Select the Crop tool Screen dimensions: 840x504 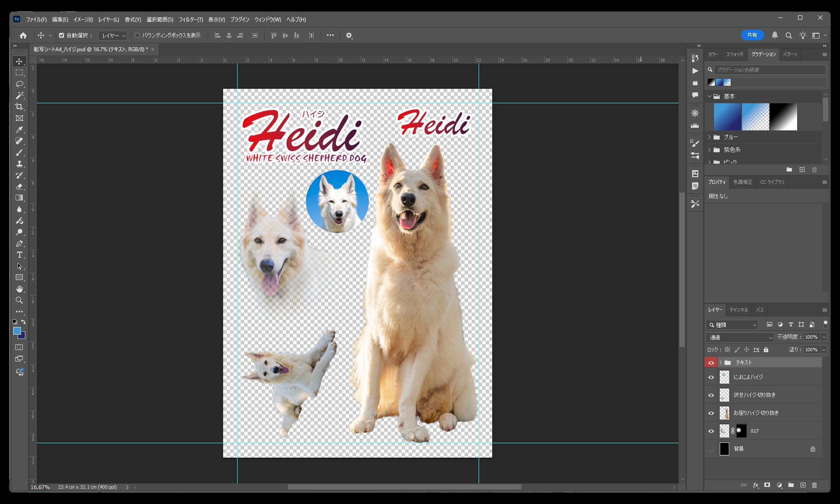pos(19,107)
